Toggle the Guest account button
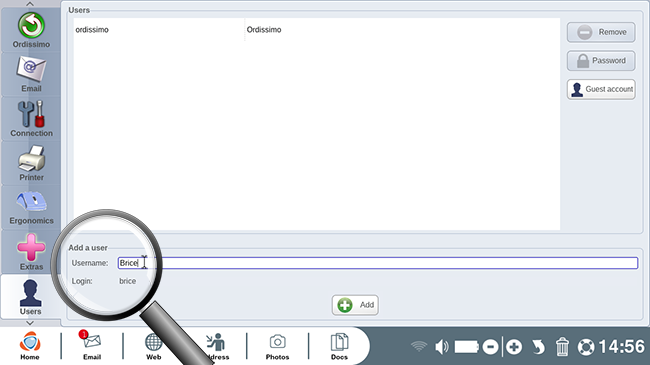This screenshot has width=650, height=365. tap(601, 89)
